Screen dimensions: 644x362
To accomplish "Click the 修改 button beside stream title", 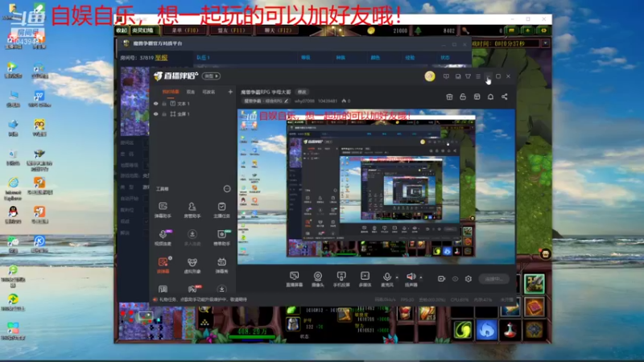I will click(x=302, y=92).
